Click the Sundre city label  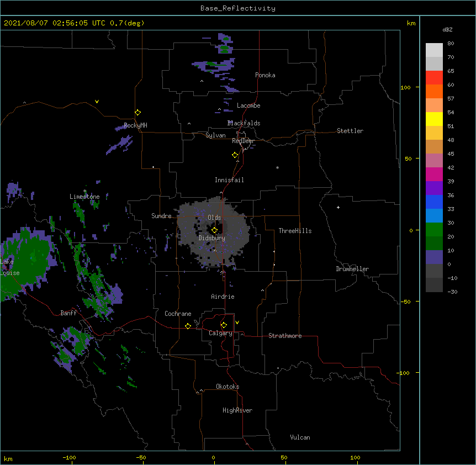pos(161,216)
